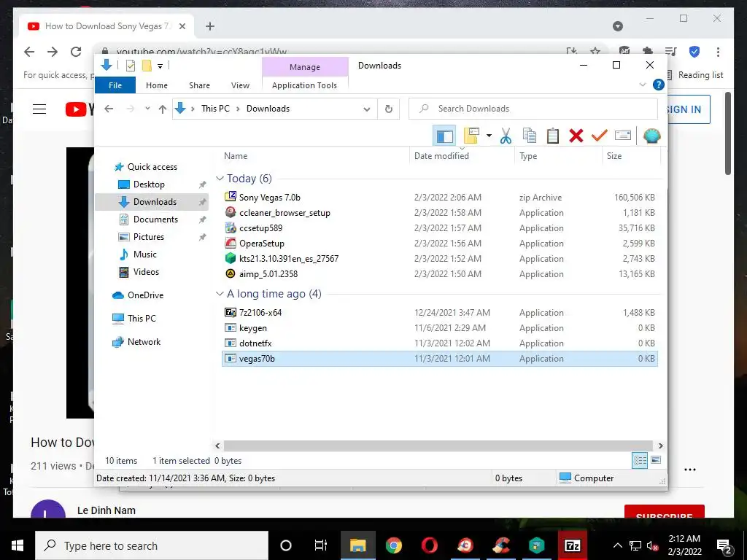
Task: Open Chrome from the Windows taskbar
Action: pyautogui.click(x=393, y=545)
